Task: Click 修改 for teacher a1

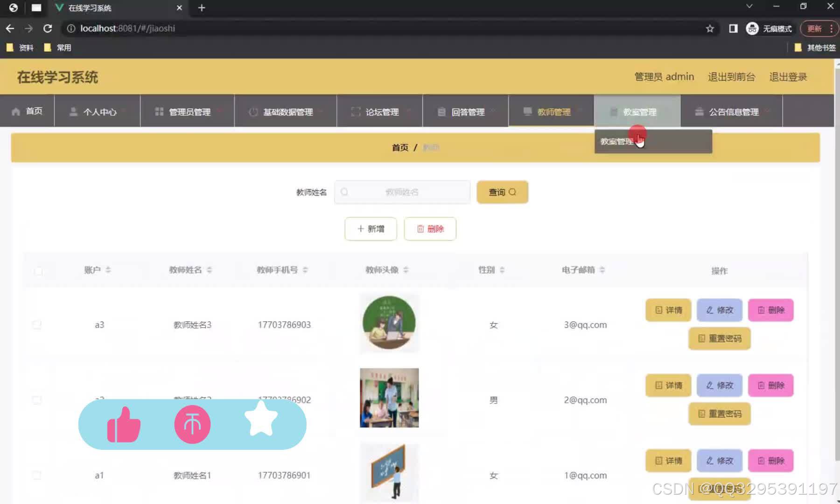Action: [720, 461]
